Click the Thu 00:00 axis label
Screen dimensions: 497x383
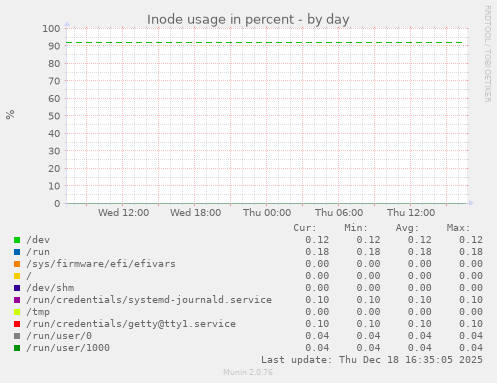pos(267,213)
